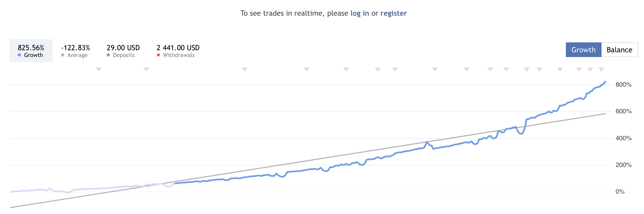Click the rightmost withdrawal triangle marker
The image size is (644, 214).
601,69
